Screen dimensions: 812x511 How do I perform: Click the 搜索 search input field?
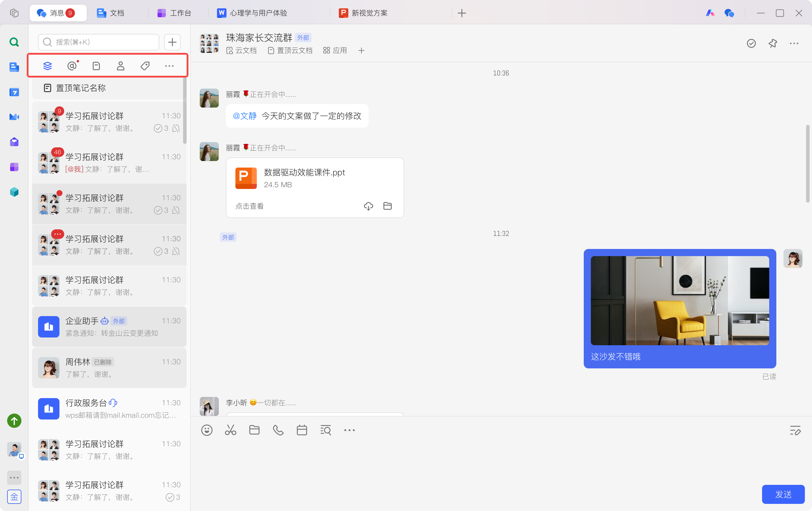pos(99,42)
